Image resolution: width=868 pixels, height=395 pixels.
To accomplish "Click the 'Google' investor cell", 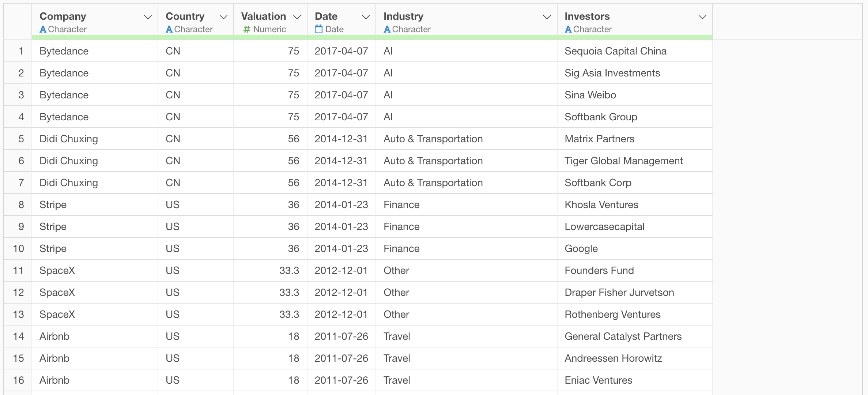I will pos(635,249).
